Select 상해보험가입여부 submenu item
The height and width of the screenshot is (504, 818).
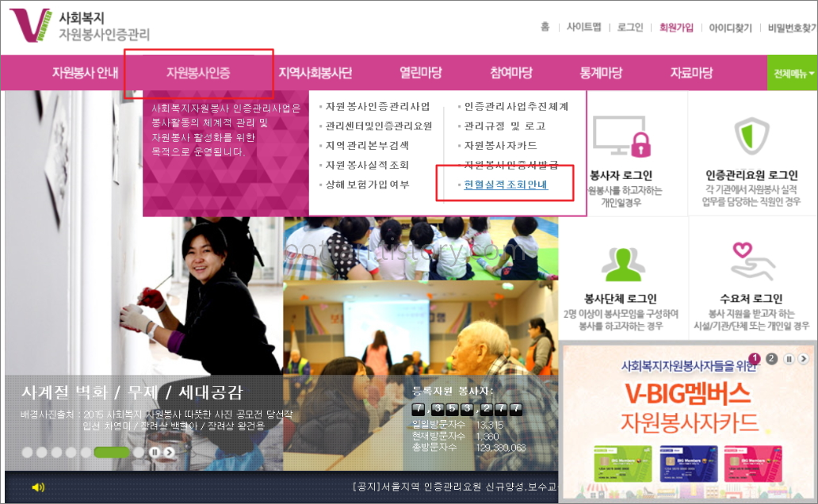[367, 184]
